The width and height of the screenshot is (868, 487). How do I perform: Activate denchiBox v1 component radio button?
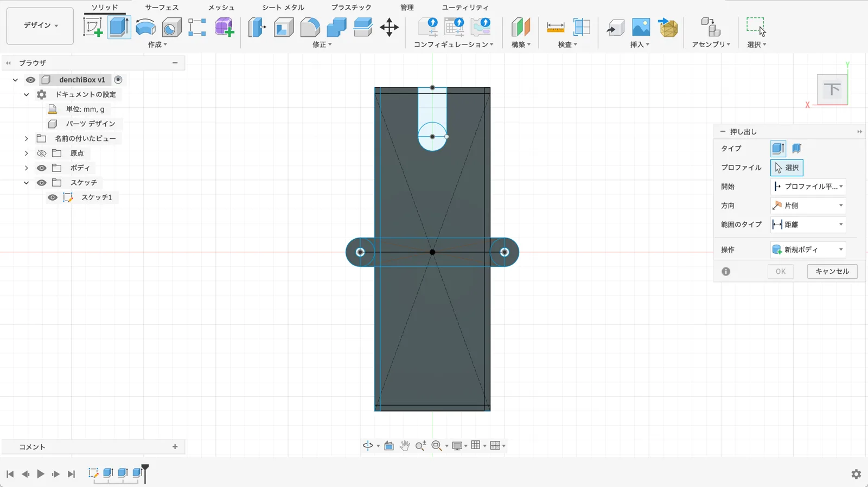118,80
